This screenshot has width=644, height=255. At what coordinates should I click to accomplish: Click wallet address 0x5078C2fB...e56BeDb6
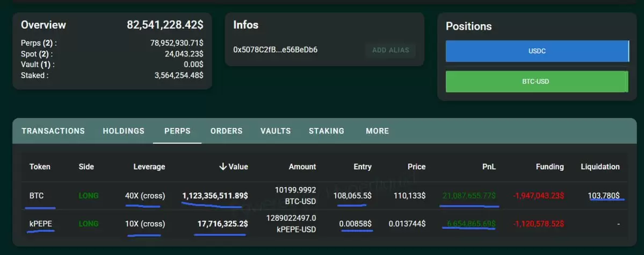coord(275,50)
